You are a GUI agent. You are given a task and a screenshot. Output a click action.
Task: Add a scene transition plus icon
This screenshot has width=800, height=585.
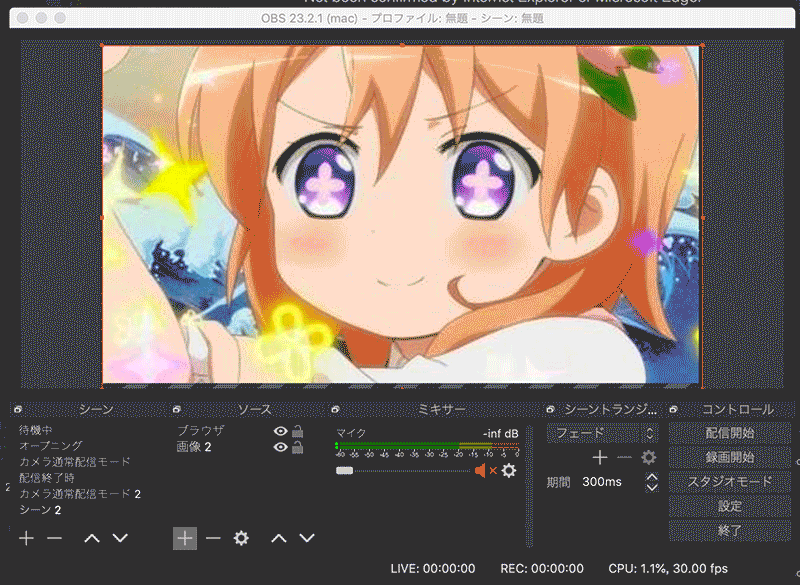(x=599, y=457)
